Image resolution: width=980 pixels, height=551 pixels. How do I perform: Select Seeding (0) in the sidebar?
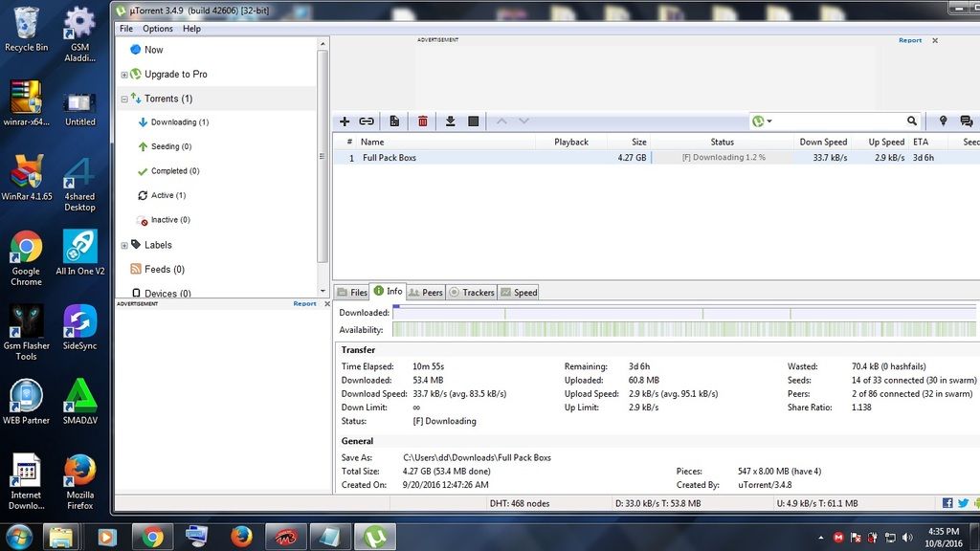click(x=170, y=146)
